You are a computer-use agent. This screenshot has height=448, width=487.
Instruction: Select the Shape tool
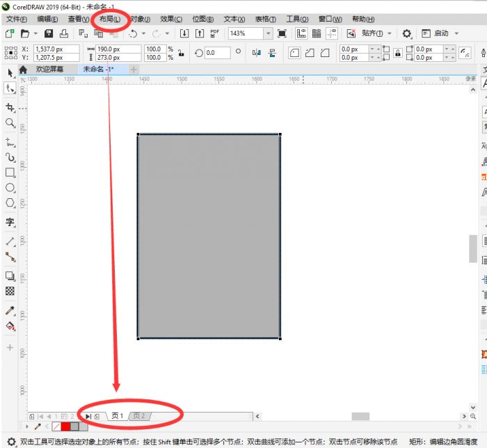[10, 88]
